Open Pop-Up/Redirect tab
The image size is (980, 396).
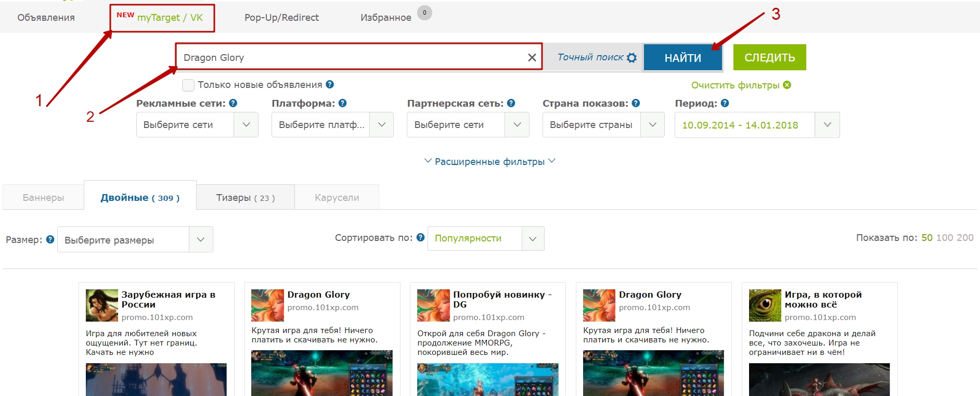click(x=281, y=17)
